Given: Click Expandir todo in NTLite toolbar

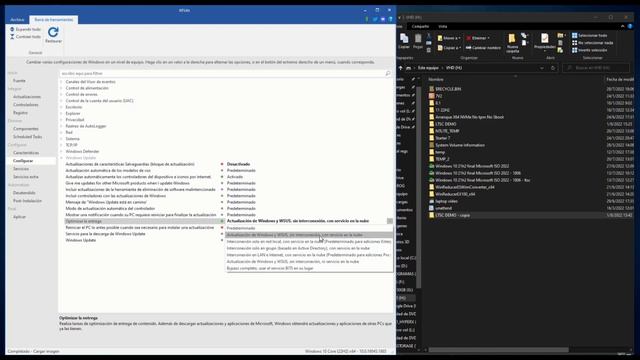Looking at the screenshot, I should [x=25, y=29].
